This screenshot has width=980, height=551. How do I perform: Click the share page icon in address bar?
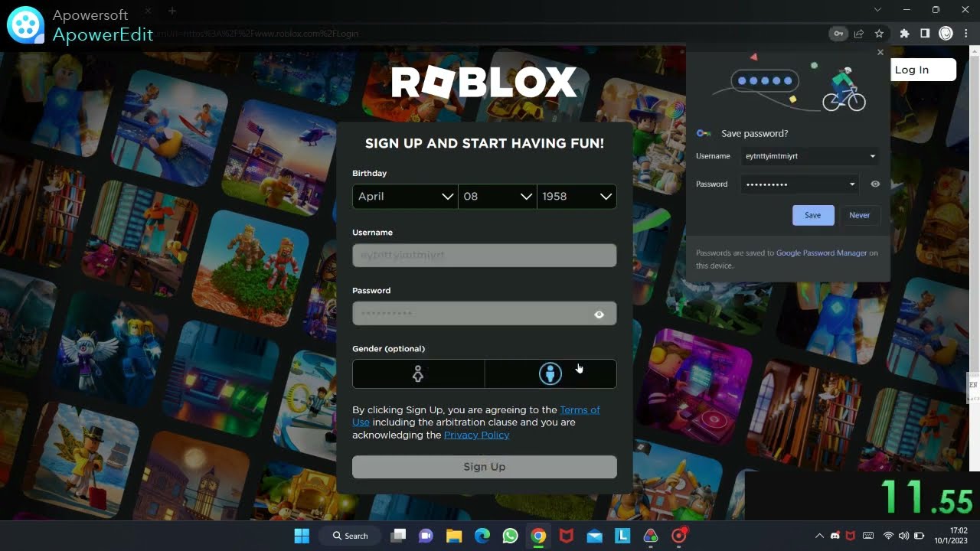(859, 34)
